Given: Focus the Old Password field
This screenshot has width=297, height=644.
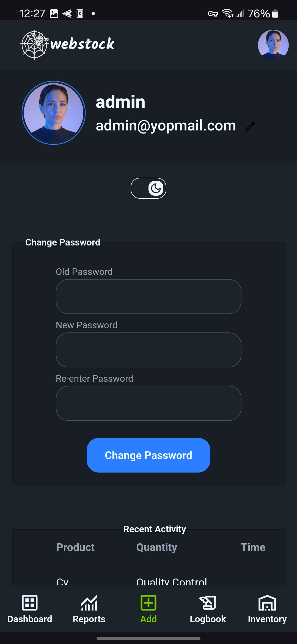Looking at the screenshot, I should [148, 296].
